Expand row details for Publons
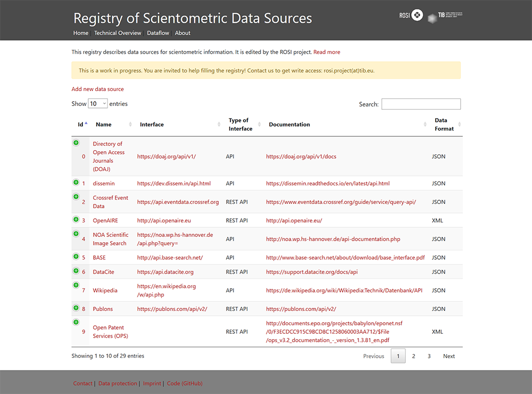Screen dimensions: 532x394 click(76, 308)
